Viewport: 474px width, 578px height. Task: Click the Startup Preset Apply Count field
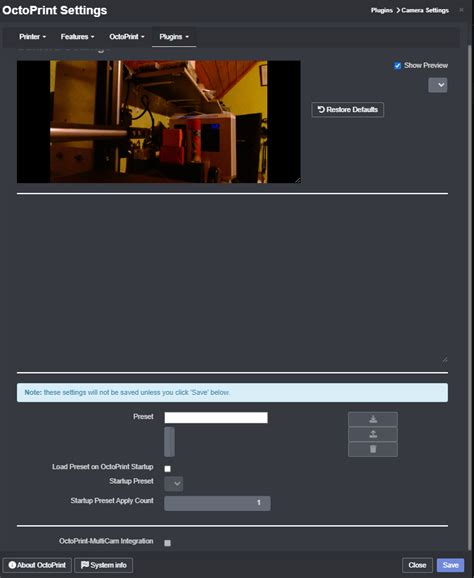[x=217, y=503]
